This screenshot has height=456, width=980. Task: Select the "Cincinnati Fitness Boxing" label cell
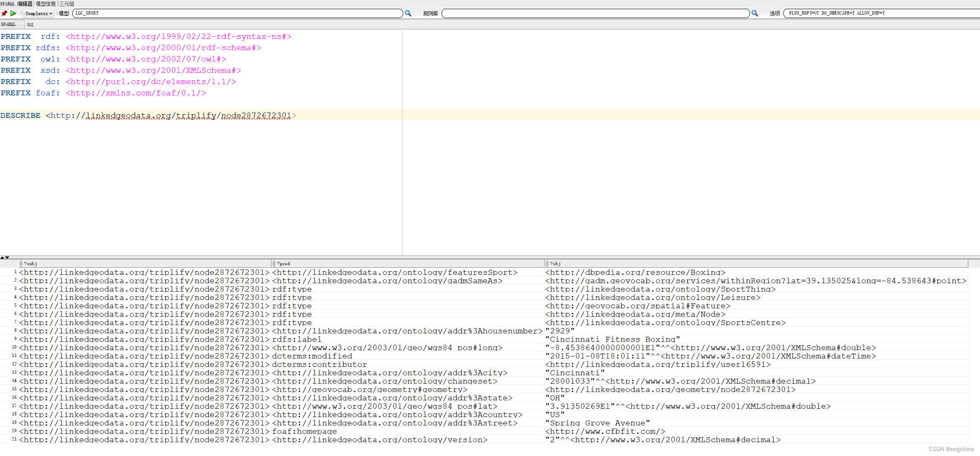point(756,339)
